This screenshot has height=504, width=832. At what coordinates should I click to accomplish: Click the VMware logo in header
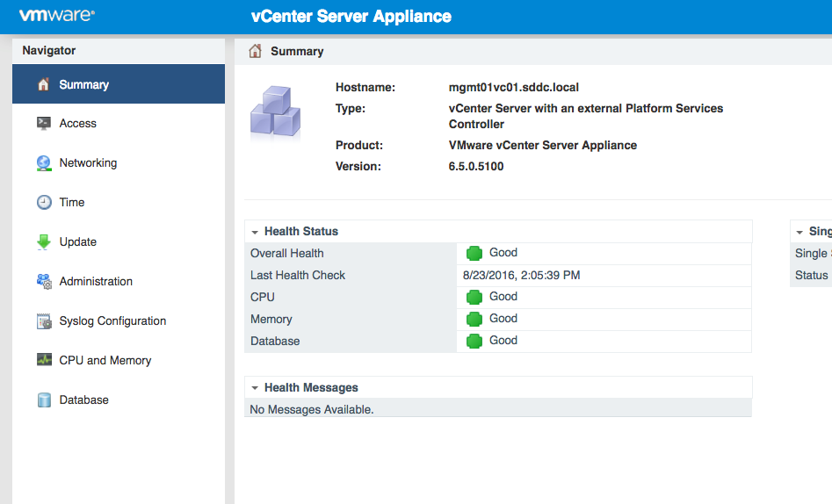click(x=57, y=15)
